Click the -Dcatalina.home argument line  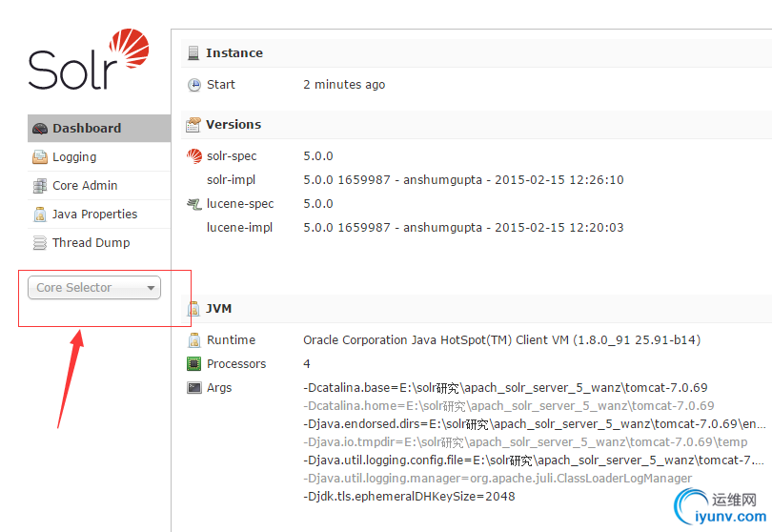(x=509, y=406)
